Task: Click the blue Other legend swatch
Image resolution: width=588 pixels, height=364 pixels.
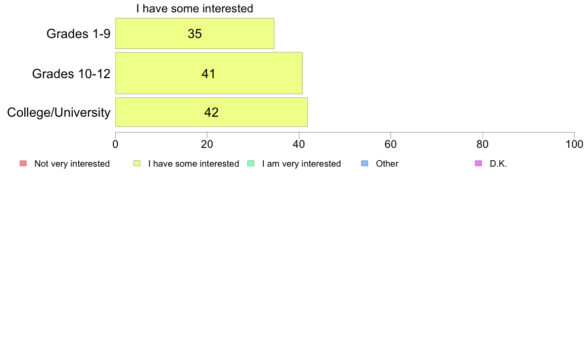Action: 364,163
